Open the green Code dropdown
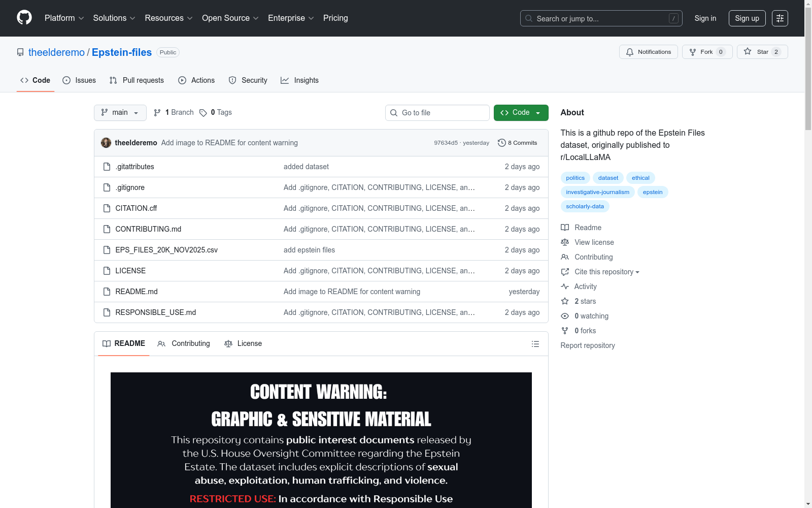The height and width of the screenshot is (508, 812). [x=521, y=113]
